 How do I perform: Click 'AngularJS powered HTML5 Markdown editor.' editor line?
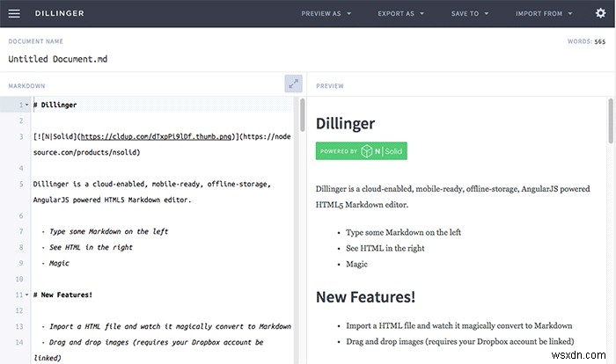pos(112,200)
